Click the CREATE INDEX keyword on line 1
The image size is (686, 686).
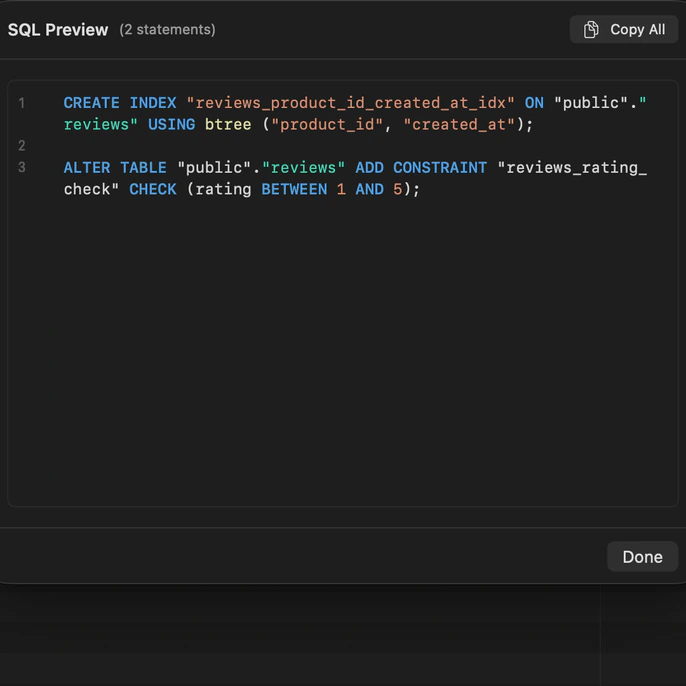[120, 103]
